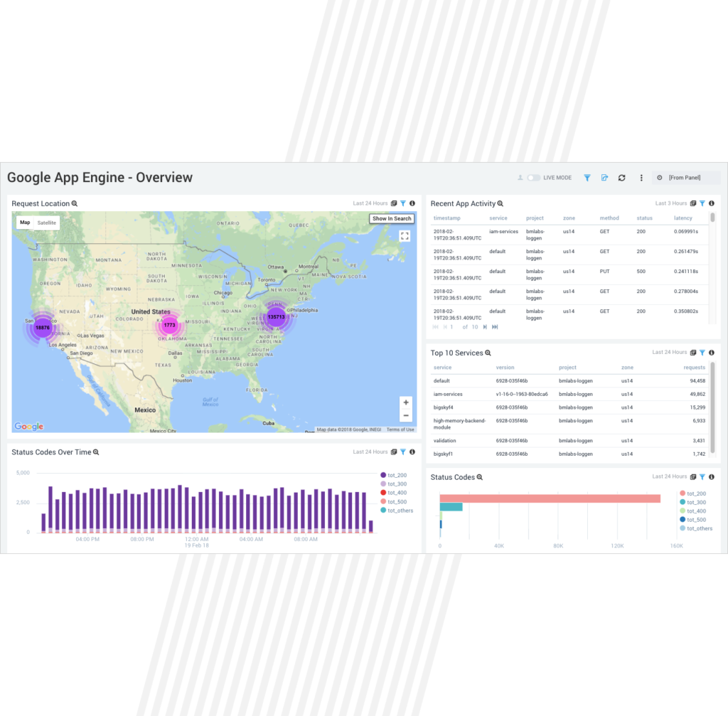This screenshot has height=716, width=728.
Task: Click the Recent App Activity filter icon
Action: point(702,203)
